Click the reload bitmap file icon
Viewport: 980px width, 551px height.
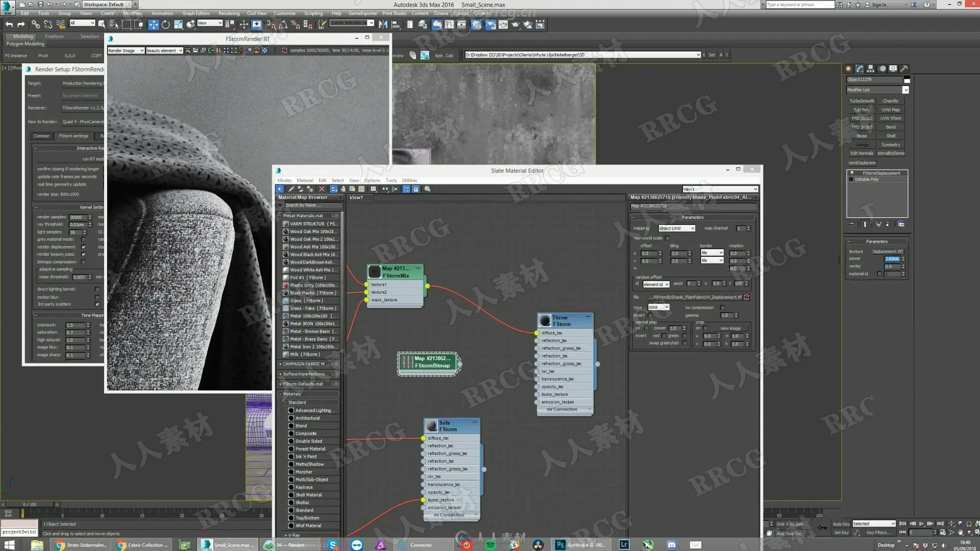(746, 297)
